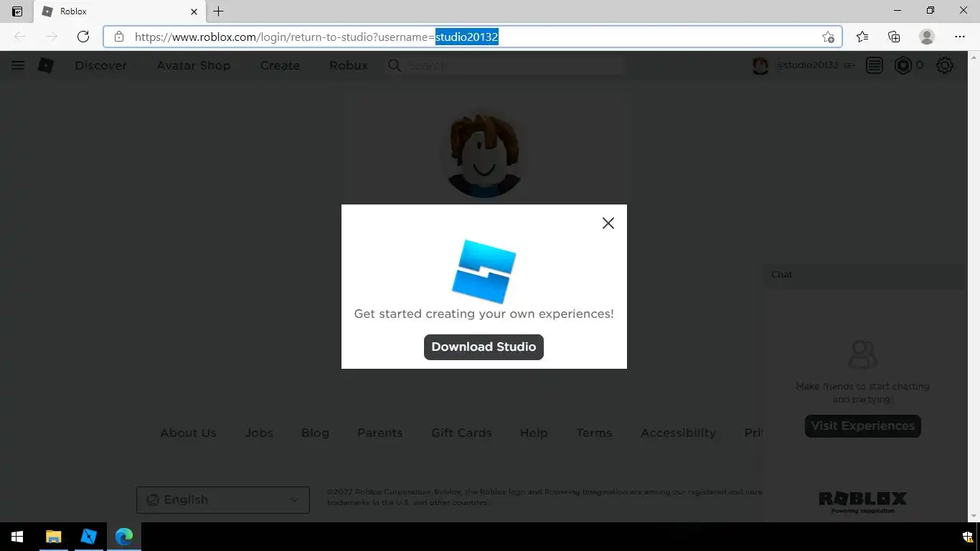Open the Collections icon
This screenshot has height=551, width=980.
pos(894,37)
